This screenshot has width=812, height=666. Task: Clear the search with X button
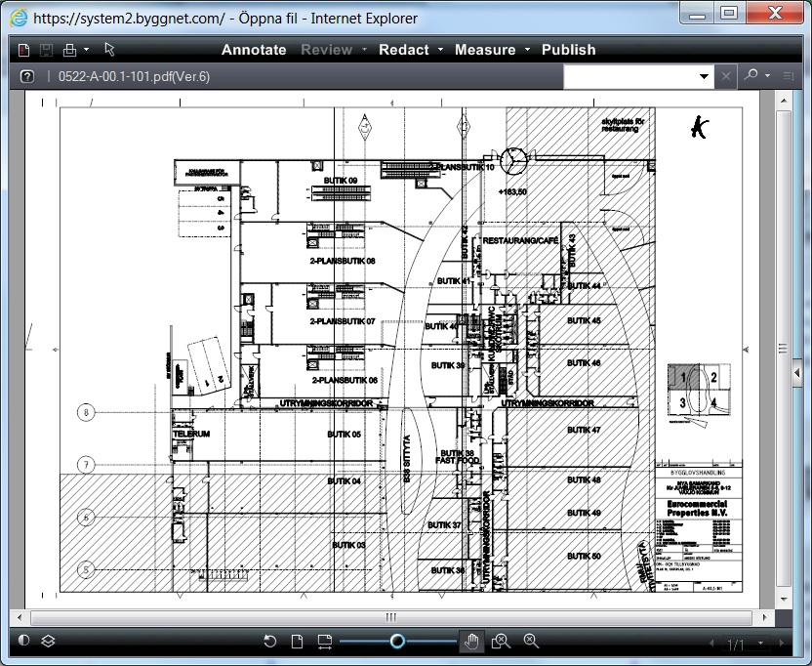coord(726,77)
